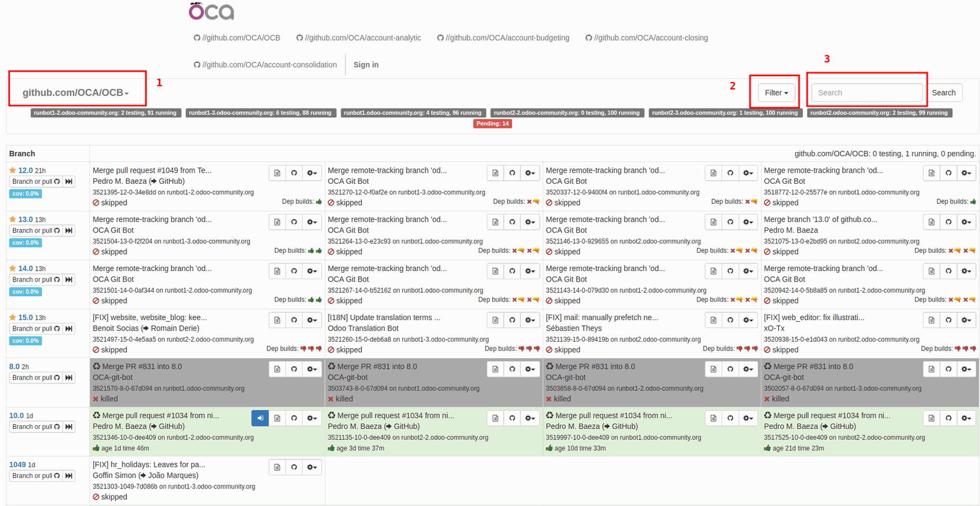Click 'Branch or pull' button for branch 15.0
Viewport: 980px width, 506px height.
36,329
